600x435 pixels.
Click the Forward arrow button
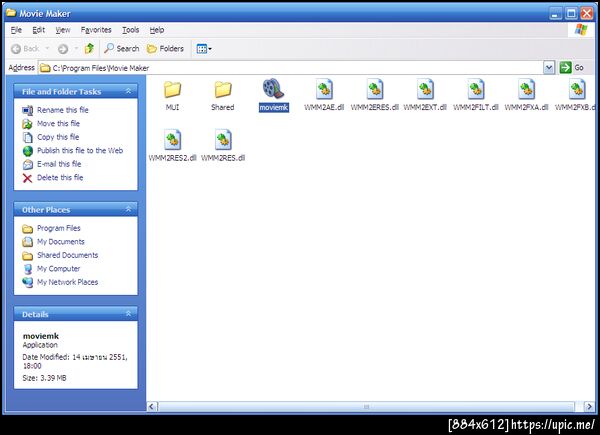63,49
